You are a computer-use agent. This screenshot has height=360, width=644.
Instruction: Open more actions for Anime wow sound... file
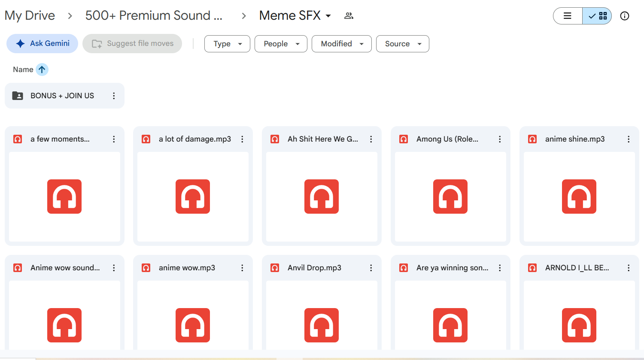(114, 268)
